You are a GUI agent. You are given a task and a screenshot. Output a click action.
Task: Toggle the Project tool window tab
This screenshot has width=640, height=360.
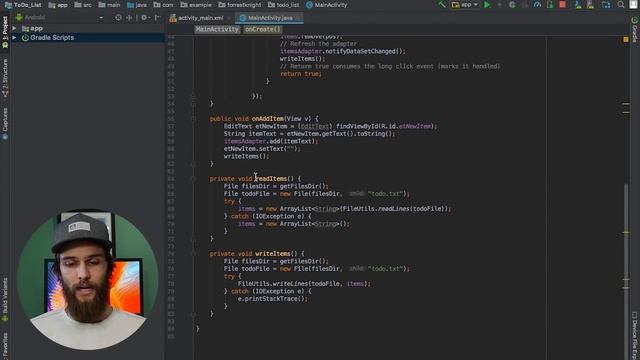pos(5,32)
